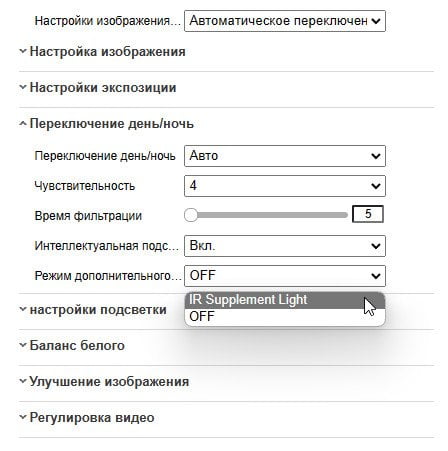This screenshot has height=451, width=448.
Task: Click the filter time value field showing 5
Action: 368,214
